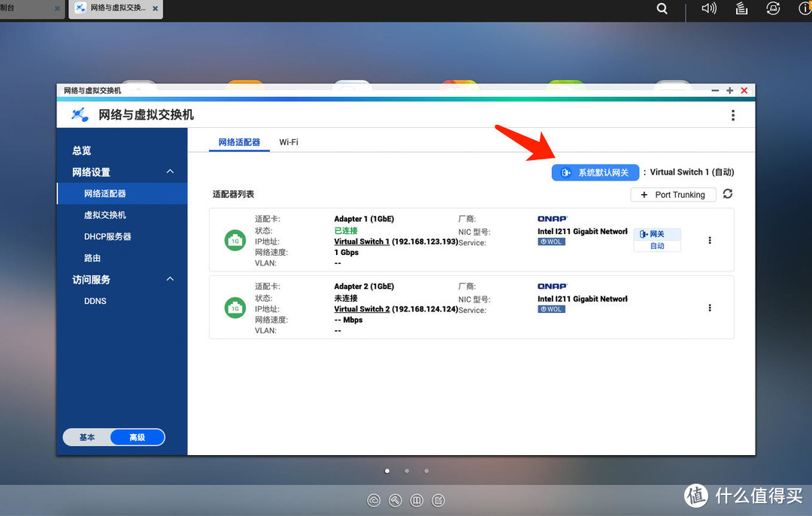Maximize the 网络与虚拟交换机 window

729,91
